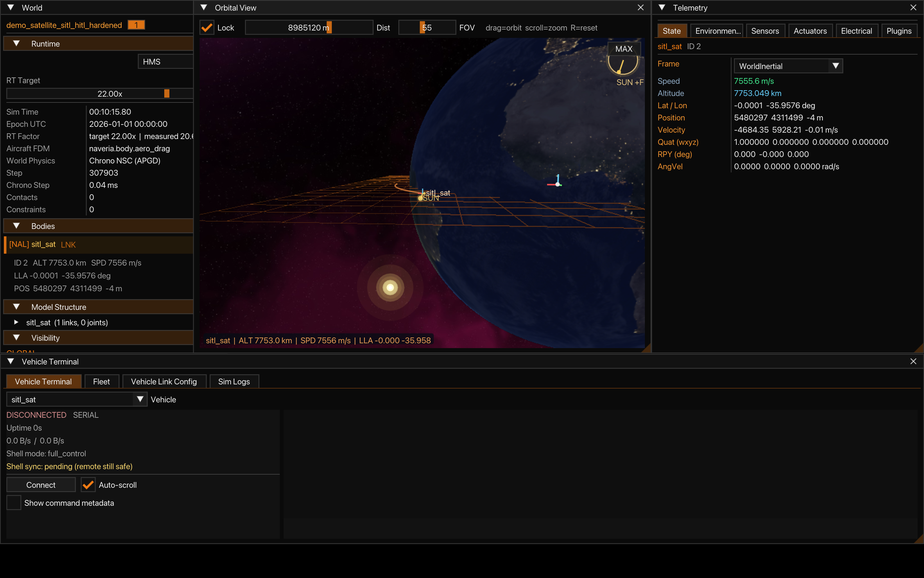This screenshot has height=578, width=924.
Task: Collapse the World panel triangle
Action: tap(11, 8)
